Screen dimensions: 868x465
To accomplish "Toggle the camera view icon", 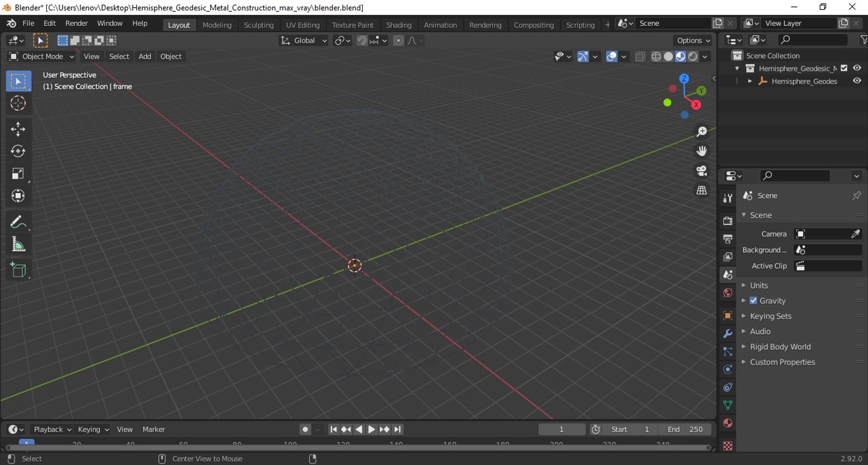I will (702, 171).
